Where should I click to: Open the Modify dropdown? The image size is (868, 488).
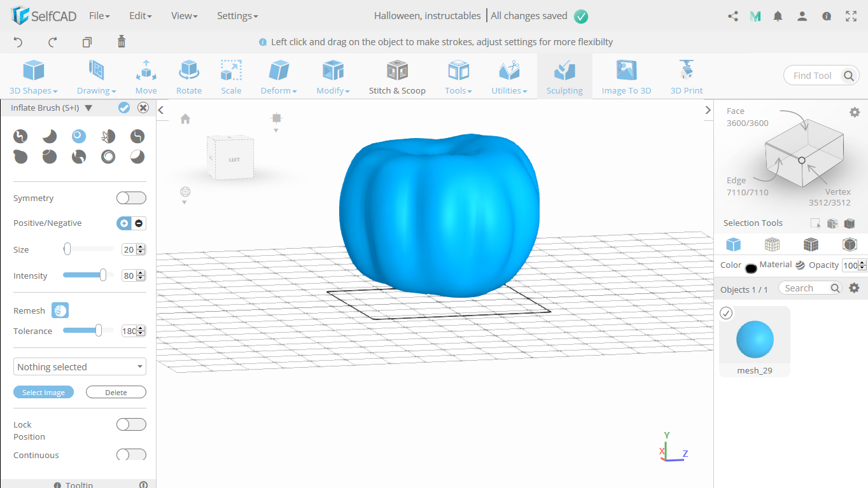333,77
